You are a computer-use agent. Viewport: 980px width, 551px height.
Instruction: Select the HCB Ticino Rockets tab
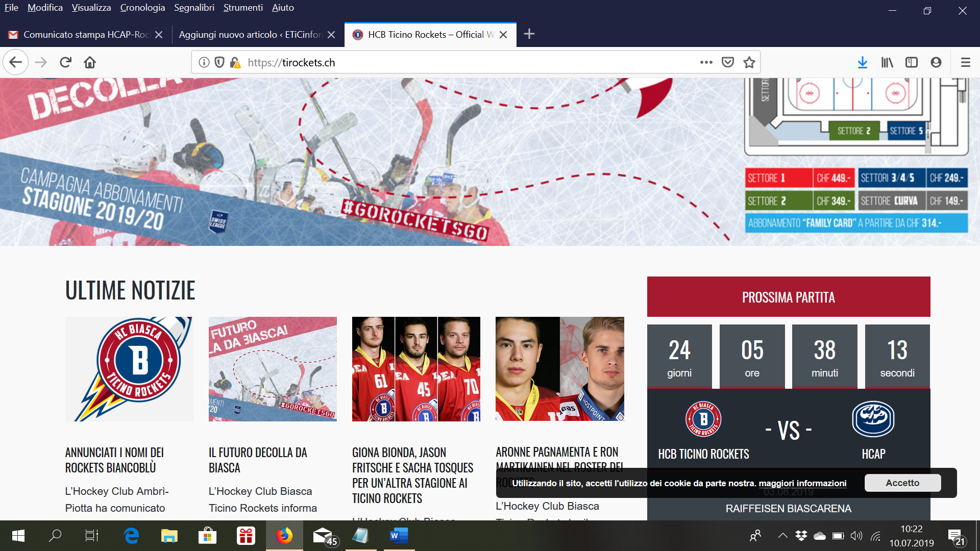click(x=430, y=35)
